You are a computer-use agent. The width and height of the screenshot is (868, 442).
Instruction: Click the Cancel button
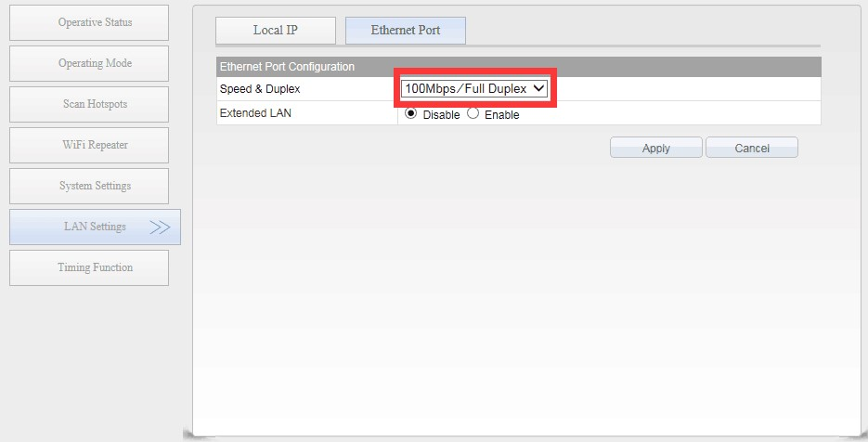pos(751,149)
